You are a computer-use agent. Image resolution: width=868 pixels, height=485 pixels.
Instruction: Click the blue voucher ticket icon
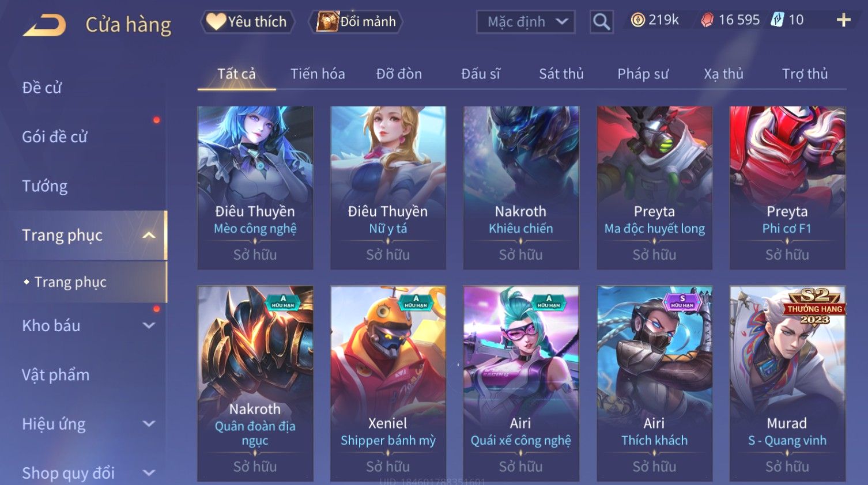click(x=778, y=20)
